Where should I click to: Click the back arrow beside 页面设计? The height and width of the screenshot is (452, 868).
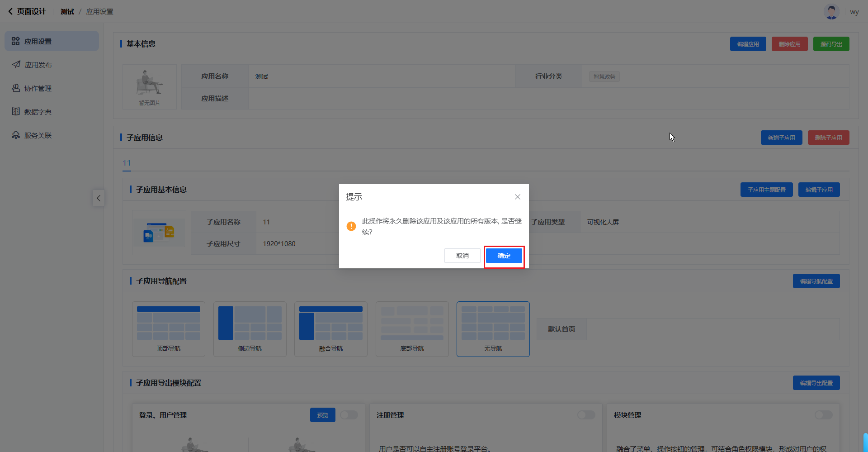[10, 12]
